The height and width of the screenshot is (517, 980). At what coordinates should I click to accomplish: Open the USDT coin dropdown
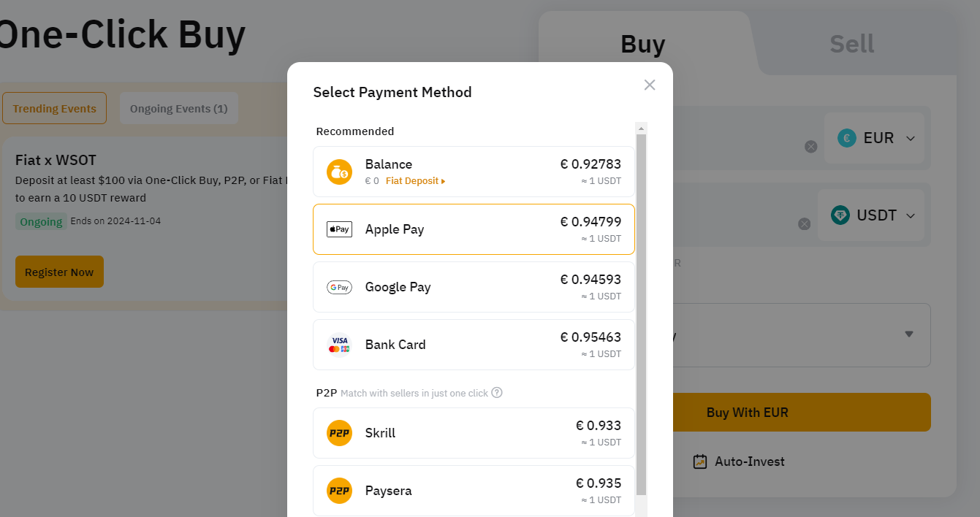[871, 215]
